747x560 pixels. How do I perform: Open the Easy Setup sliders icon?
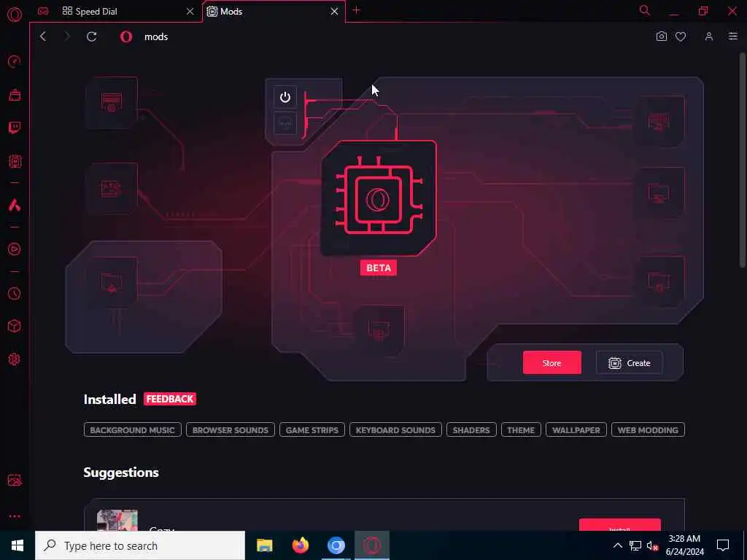tap(733, 36)
